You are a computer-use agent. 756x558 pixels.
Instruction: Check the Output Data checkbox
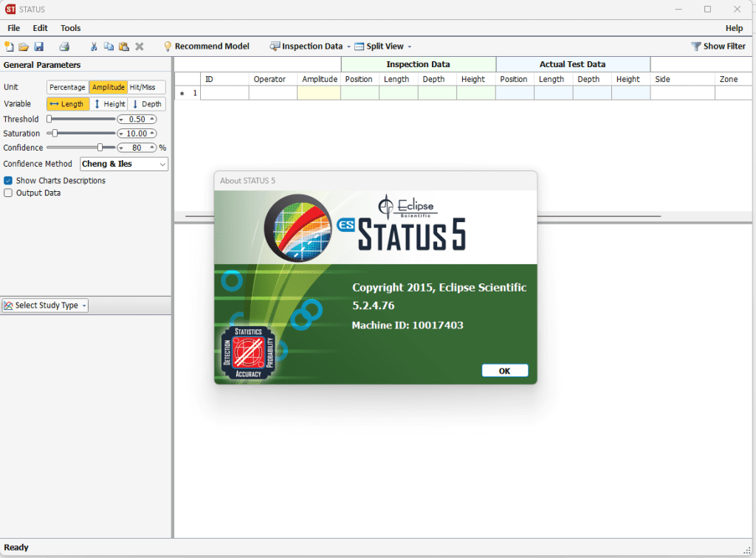click(x=8, y=193)
